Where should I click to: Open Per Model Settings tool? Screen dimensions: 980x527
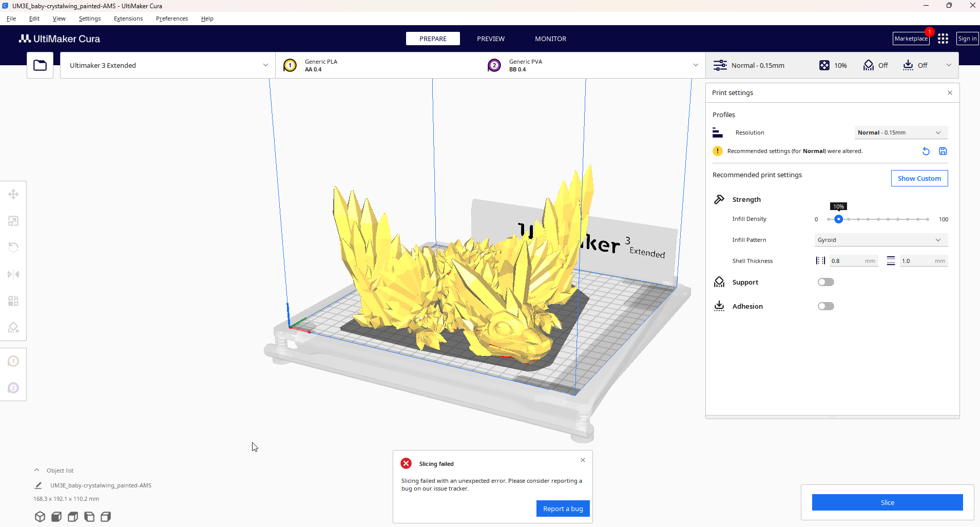click(13, 300)
